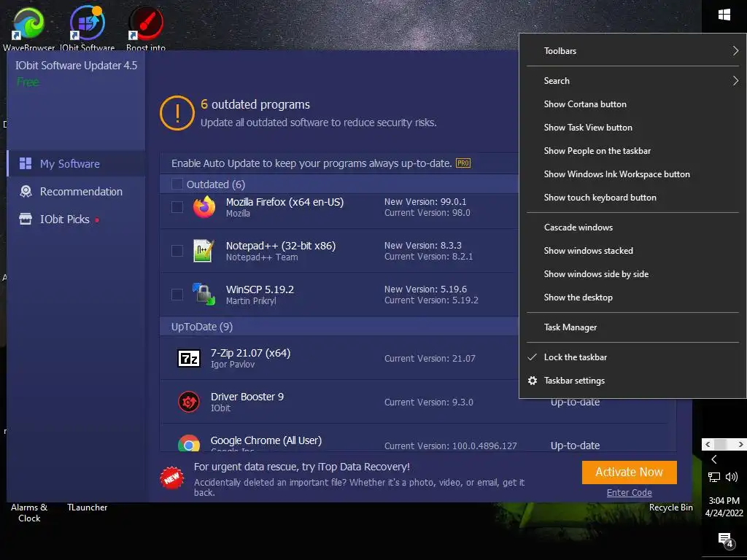
Task: Click the Taskbar settings gear icon
Action: pyautogui.click(x=533, y=381)
